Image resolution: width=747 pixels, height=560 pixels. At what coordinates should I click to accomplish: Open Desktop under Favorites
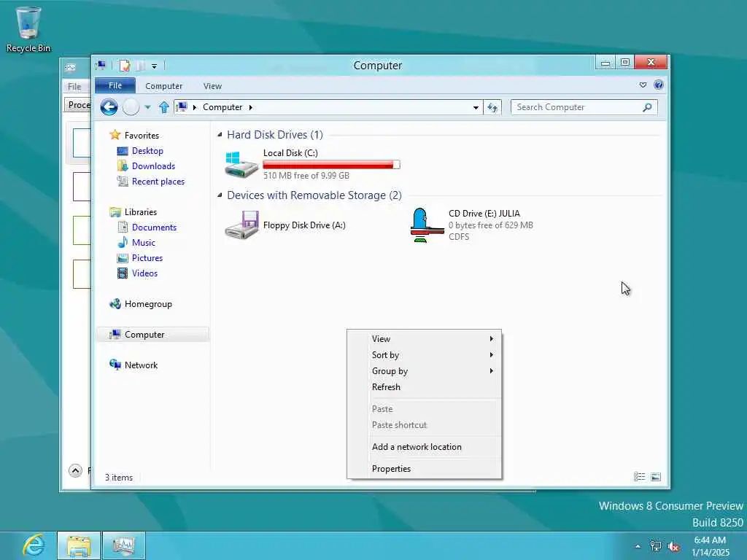point(147,151)
